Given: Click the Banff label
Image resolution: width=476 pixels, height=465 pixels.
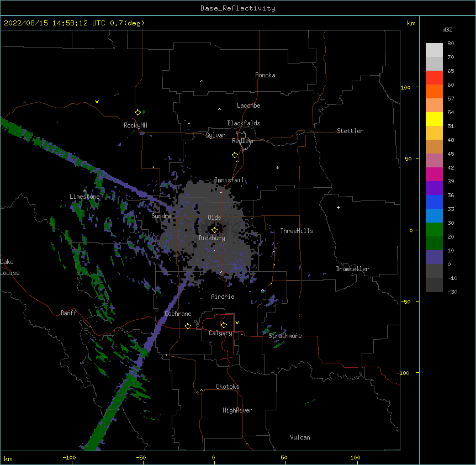Looking at the screenshot, I should 68,313.
